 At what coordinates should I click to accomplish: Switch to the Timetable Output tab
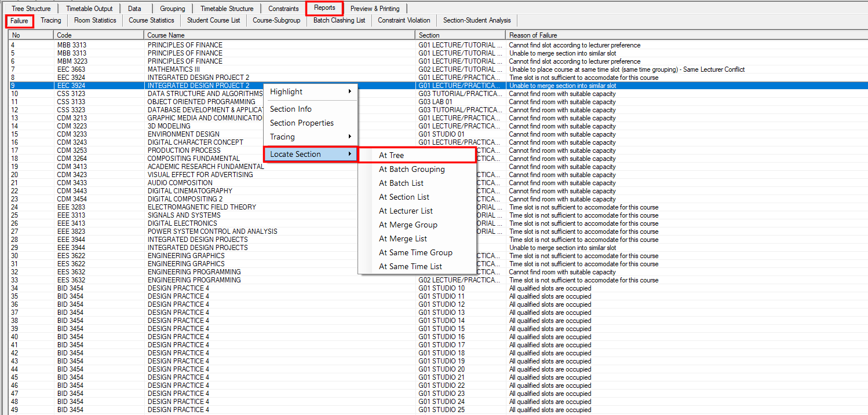click(89, 9)
